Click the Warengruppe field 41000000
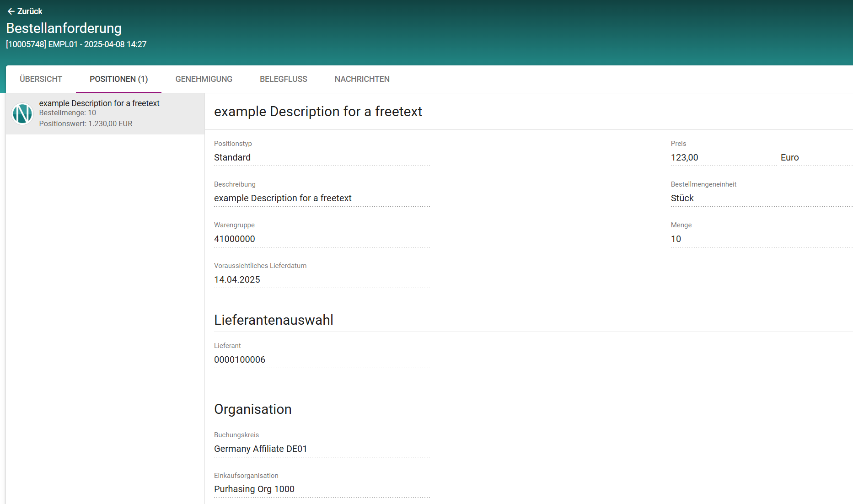This screenshot has width=853, height=504. (322, 239)
